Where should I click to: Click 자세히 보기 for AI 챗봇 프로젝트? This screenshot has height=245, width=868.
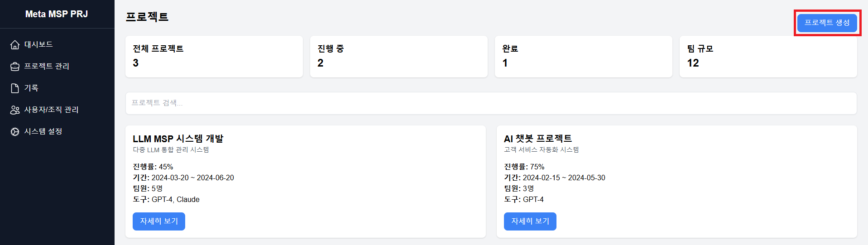[x=530, y=221]
